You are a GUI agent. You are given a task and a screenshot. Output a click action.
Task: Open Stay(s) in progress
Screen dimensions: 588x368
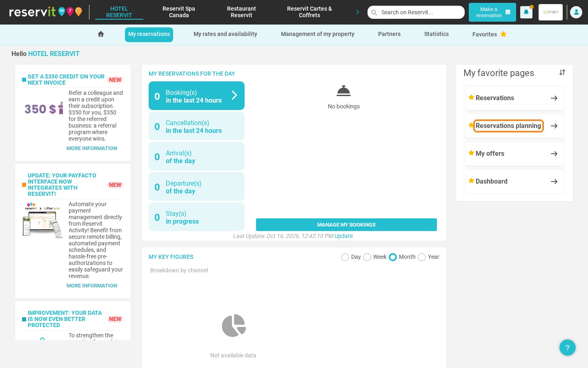pos(196,217)
